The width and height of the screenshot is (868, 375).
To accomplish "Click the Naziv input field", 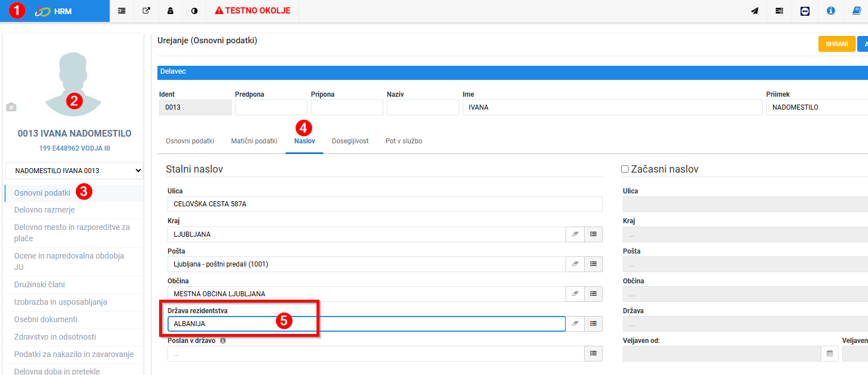I will click(423, 107).
